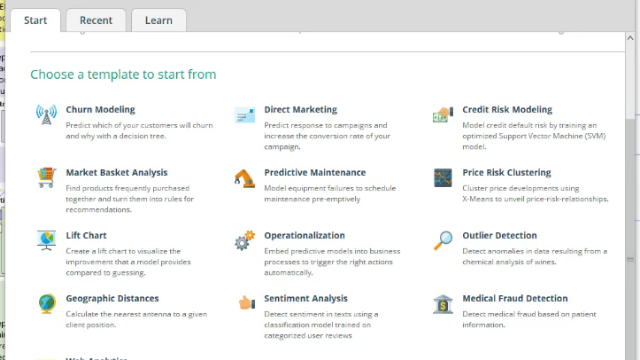Click the Predictive Maintenance robot arm icon
This screenshot has width=640, height=360.
coord(244,178)
